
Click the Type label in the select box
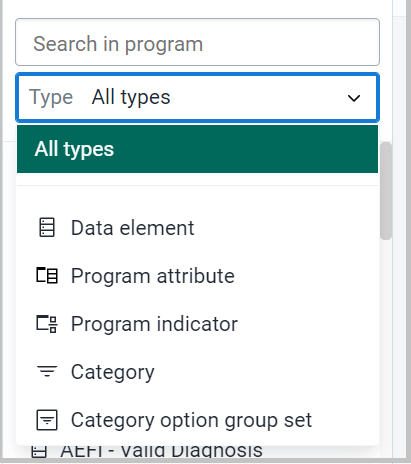click(x=51, y=97)
